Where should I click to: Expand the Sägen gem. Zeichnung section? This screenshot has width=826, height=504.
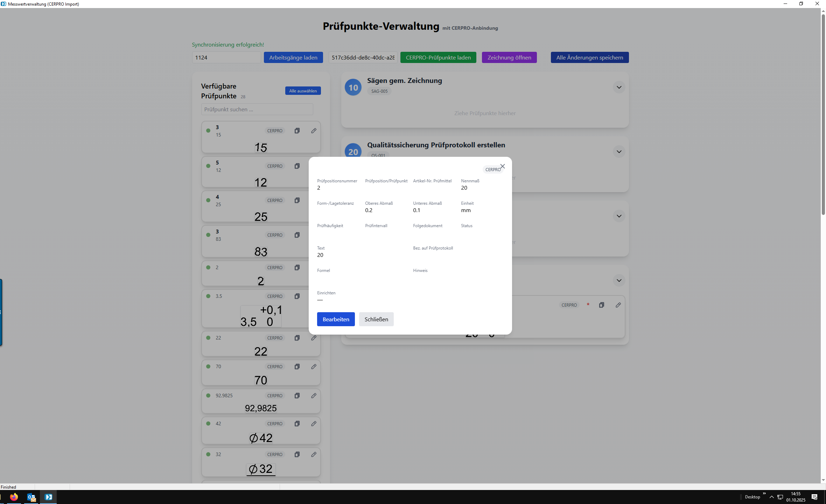pos(619,87)
